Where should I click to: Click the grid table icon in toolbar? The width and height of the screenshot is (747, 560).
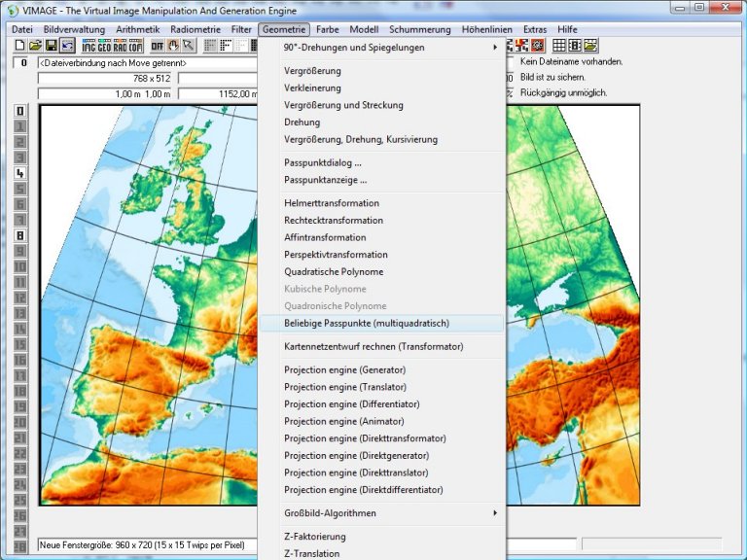(x=559, y=46)
